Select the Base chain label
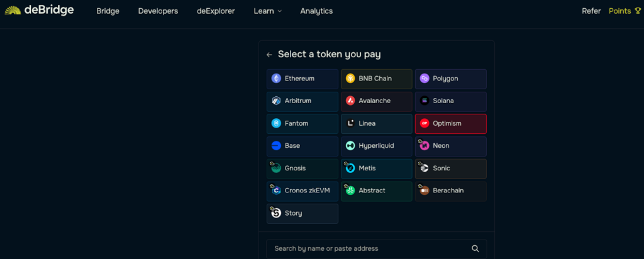 [292, 146]
